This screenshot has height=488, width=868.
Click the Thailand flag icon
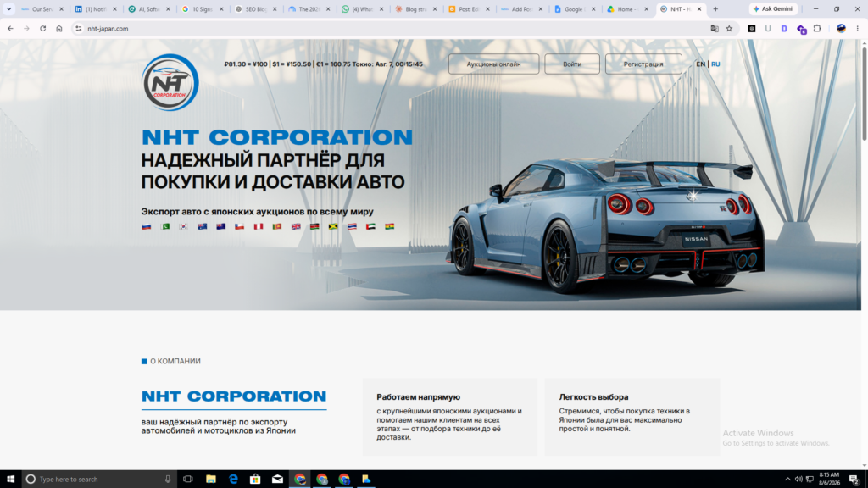click(x=352, y=226)
